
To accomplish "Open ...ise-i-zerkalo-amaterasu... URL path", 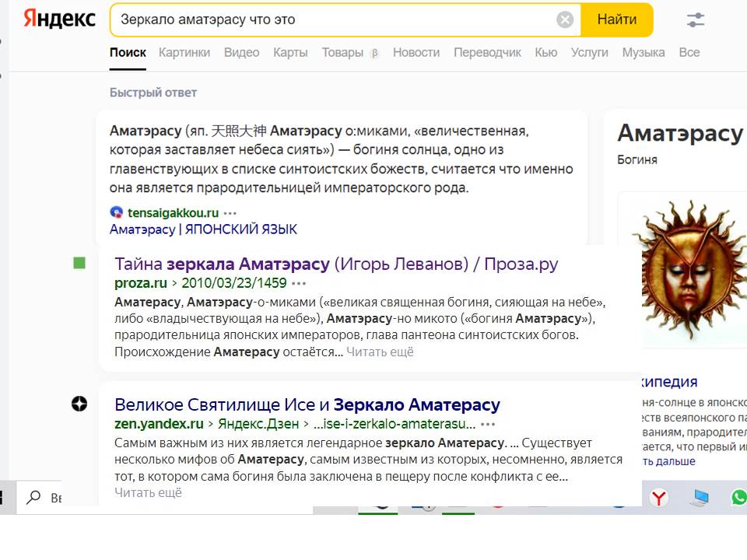I will [x=394, y=424].
